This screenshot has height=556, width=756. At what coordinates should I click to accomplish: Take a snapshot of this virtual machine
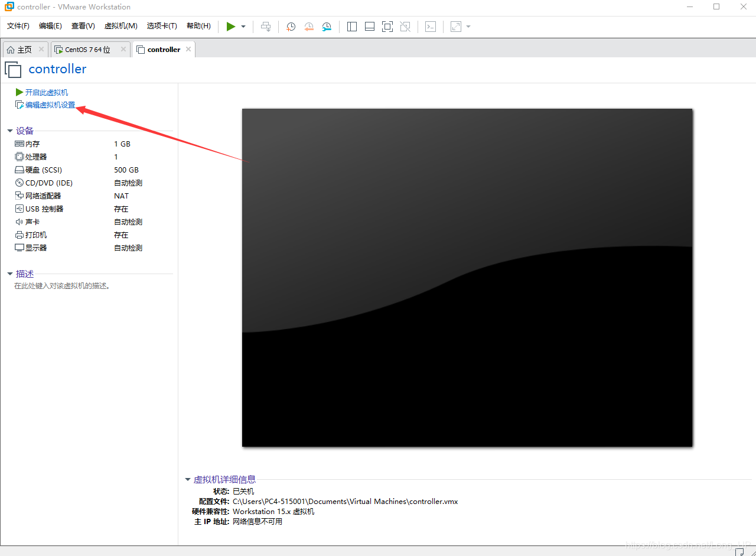pos(291,27)
